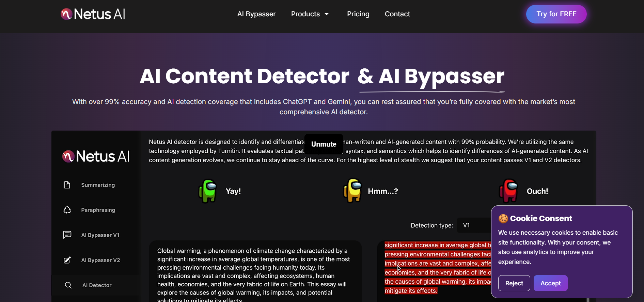Open the AI Bypasser nav item
Viewport: 644px width, 302px height.
pos(256,14)
